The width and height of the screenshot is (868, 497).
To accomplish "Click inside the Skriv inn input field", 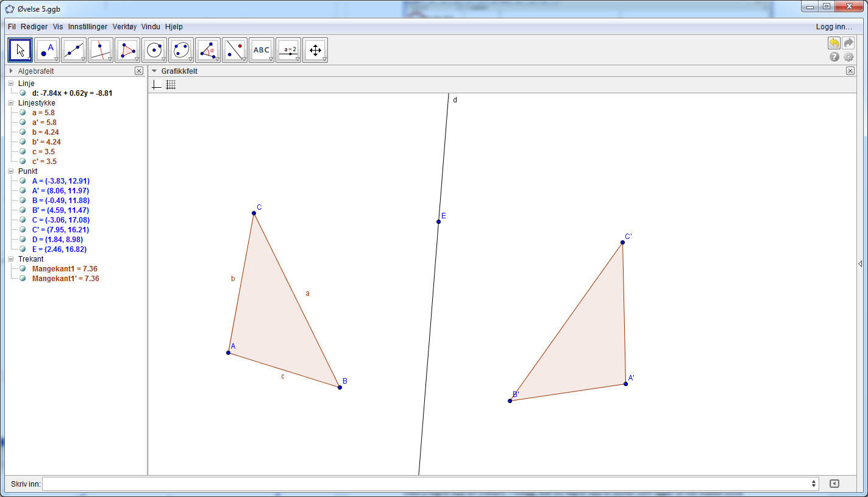I will (x=427, y=484).
